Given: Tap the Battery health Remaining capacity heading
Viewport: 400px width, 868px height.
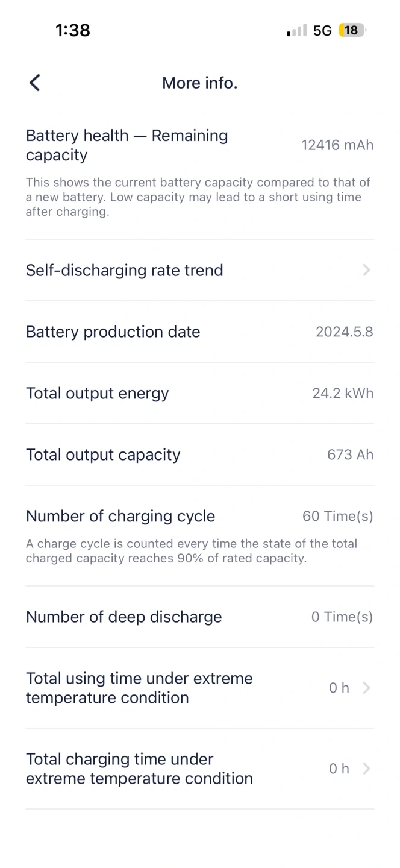Looking at the screenshot, I should coord(127,145).
